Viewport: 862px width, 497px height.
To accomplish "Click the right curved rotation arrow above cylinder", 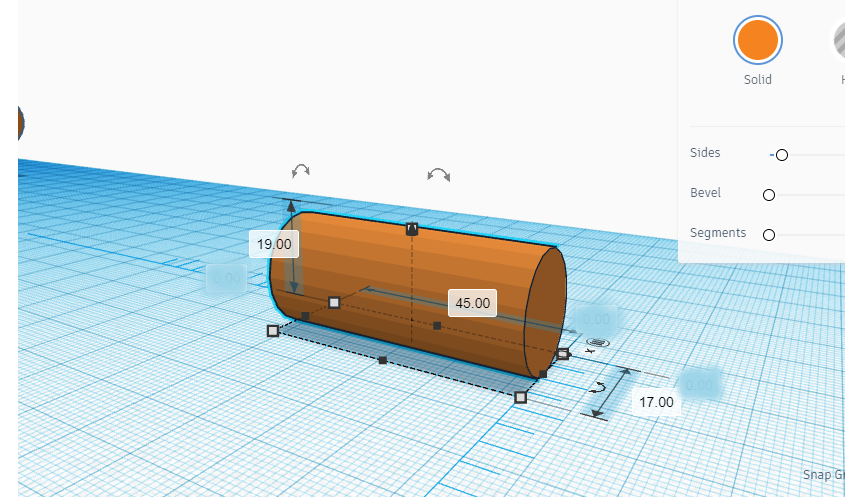I will tap(439, 175).
